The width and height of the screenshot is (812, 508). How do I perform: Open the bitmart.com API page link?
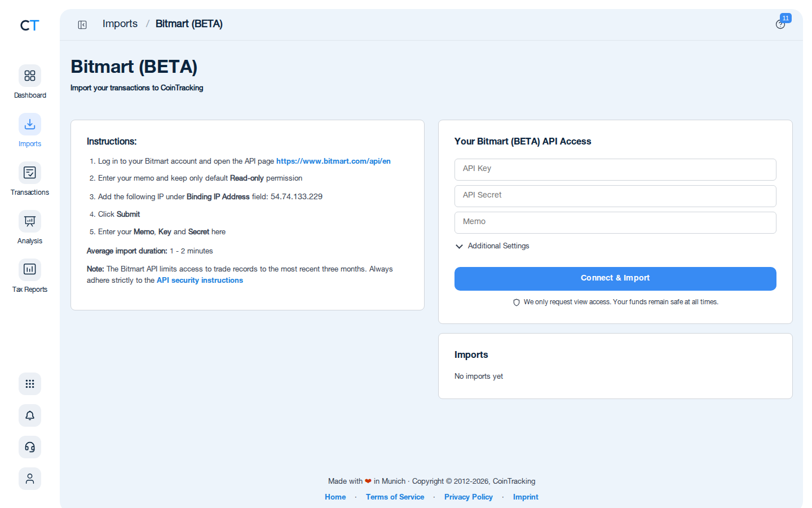[x=333, y=161]
